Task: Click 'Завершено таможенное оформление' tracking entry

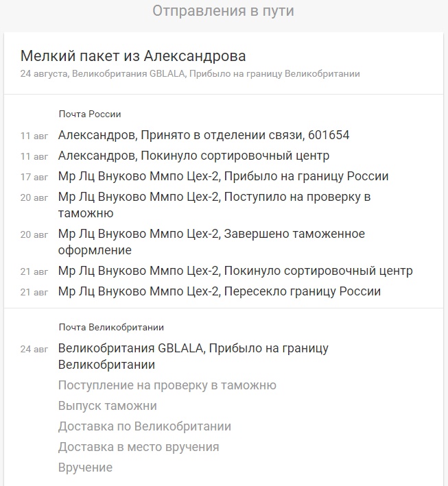Action: pyautogui.click(x=211, y=242)
